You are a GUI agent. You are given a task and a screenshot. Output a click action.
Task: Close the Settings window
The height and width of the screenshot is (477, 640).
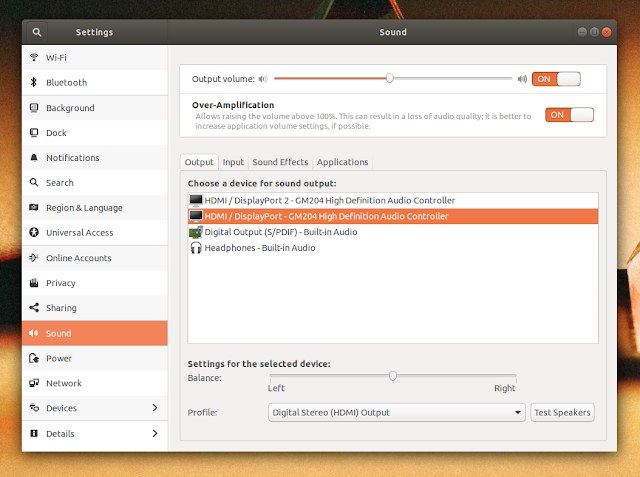tap(607, 32)
